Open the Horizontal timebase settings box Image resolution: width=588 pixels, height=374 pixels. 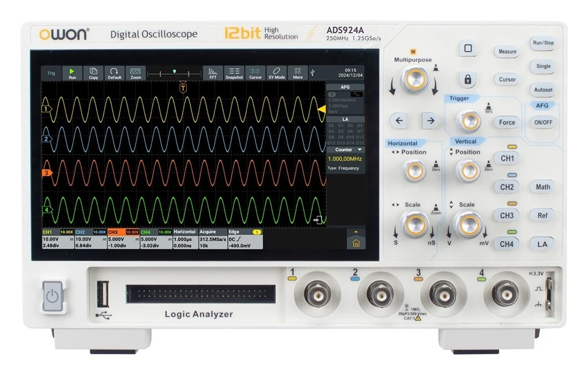coord(186,239)
